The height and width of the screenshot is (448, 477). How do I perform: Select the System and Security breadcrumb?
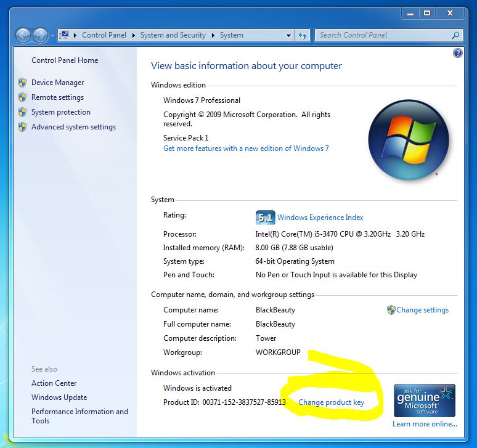coord(173,35)
